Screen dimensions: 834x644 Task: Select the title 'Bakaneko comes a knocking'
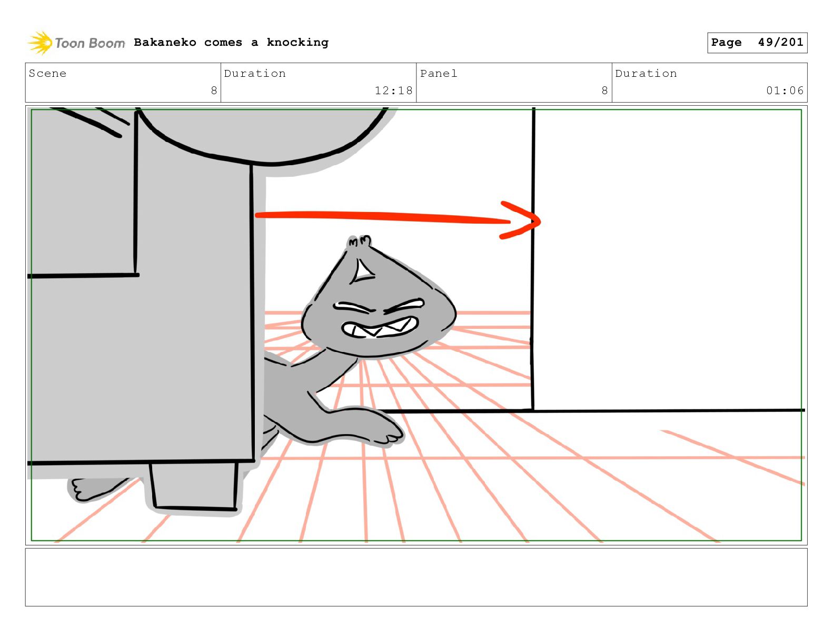pyautogui.click(x=231, y=43)
